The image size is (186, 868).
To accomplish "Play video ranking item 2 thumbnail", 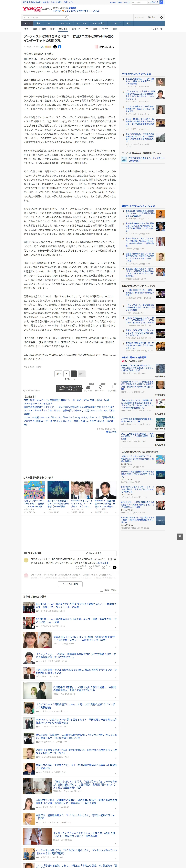I will [160, 308].
